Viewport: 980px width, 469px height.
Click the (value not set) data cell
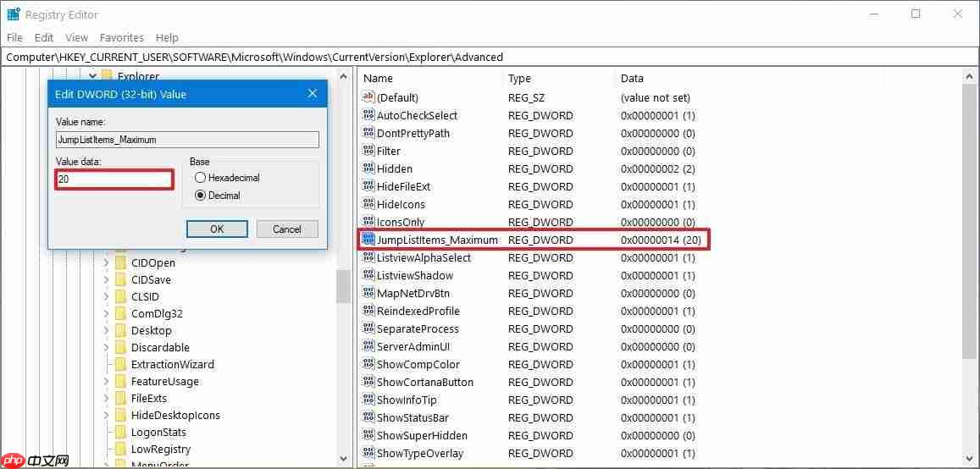(x=655, y=97)
